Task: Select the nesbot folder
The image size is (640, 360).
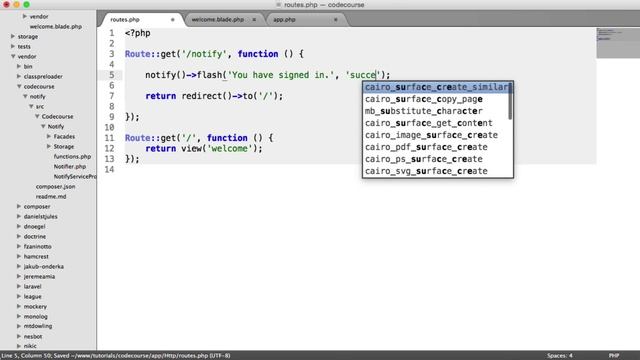Action: [x=33, y=336]
